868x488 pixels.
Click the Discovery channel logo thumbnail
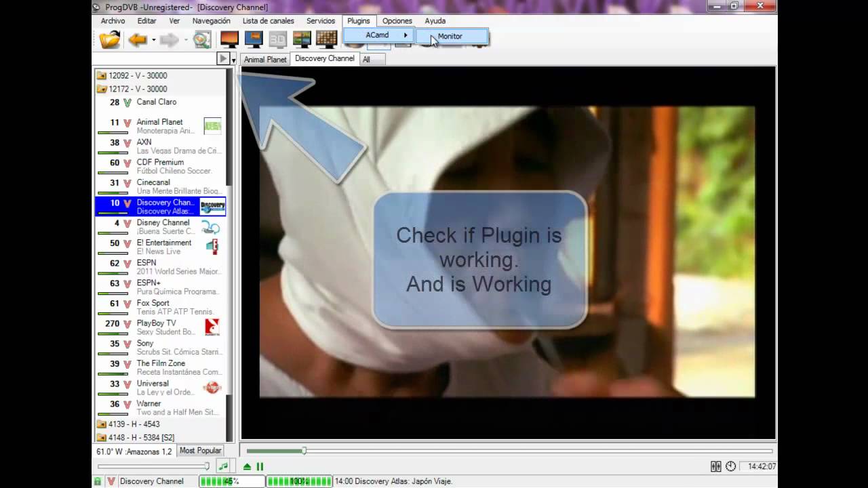click(x=212, y=206)
